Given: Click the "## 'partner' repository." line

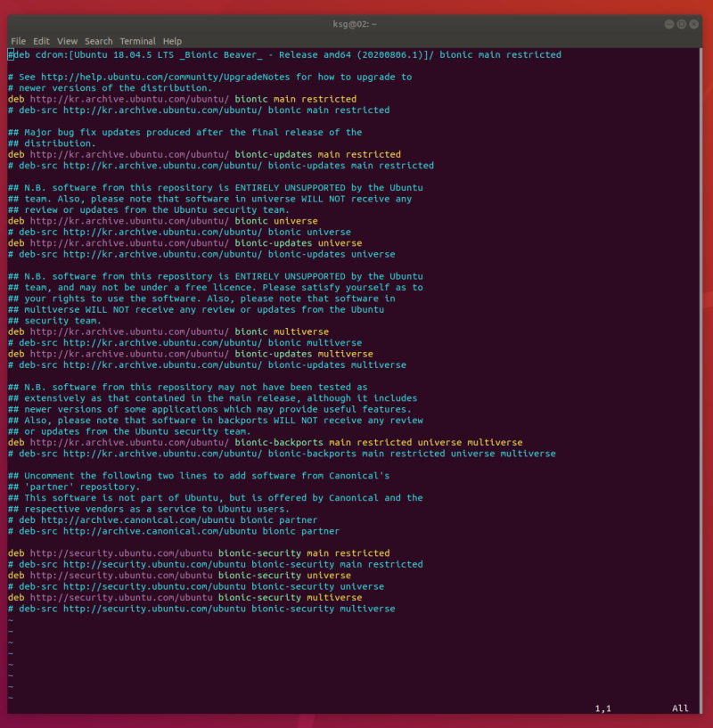Looking at the screenshot, I should (74, 487).
